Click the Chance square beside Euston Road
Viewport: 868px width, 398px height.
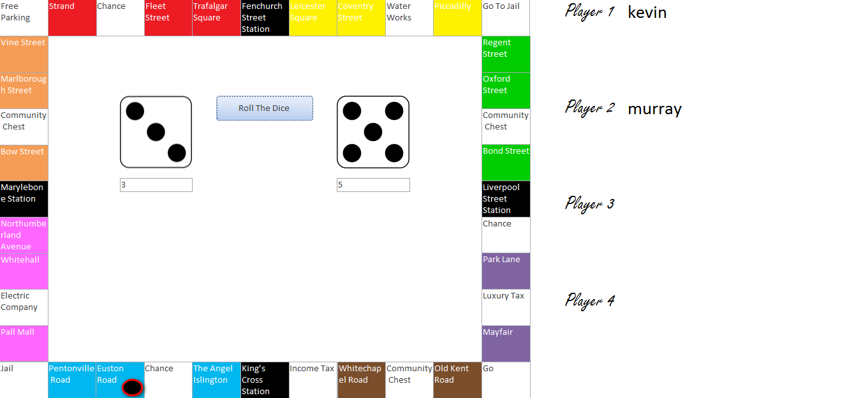pyautogui.click(x=168, y=380)
